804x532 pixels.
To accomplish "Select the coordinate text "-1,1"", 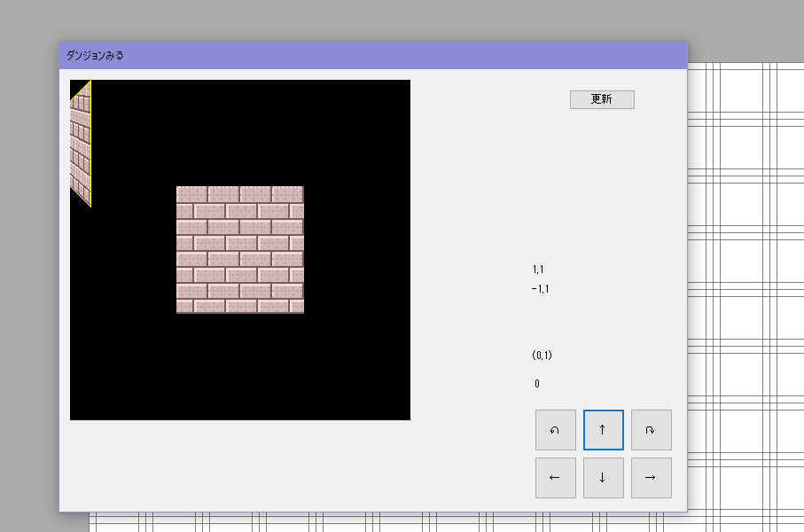I will click(x=541, y=289).
